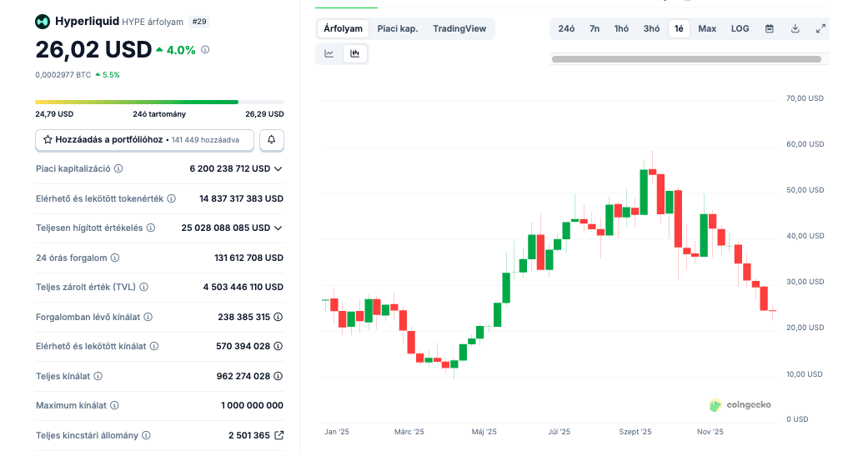868x451 pixels.
Task: Switch to the Piaci kap. tab
Action: click(x=398, y=29)
